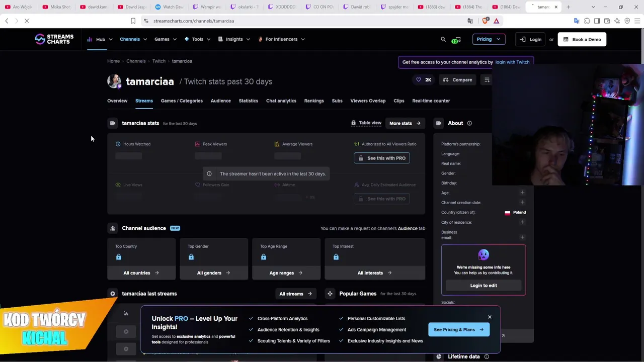
Task: Open the Brave Shields icon
Action: click(x=486, y=21)
